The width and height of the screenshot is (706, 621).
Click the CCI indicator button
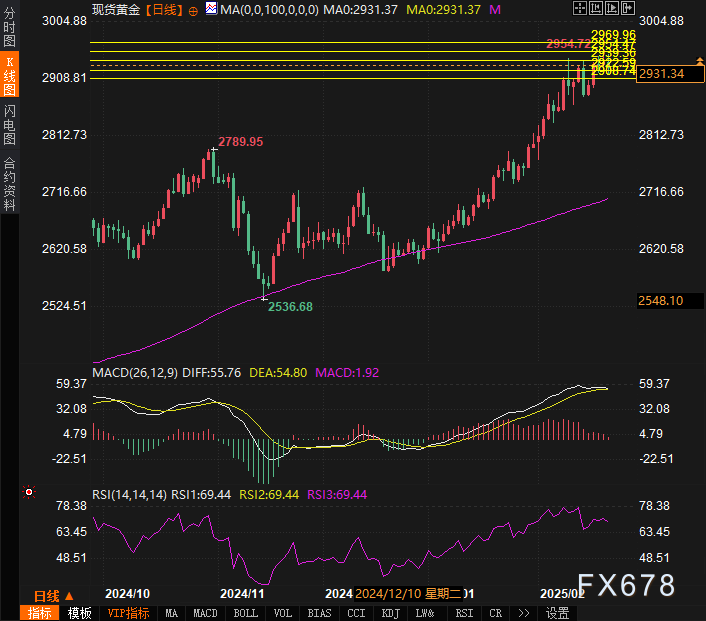click(x=356, y=613)
